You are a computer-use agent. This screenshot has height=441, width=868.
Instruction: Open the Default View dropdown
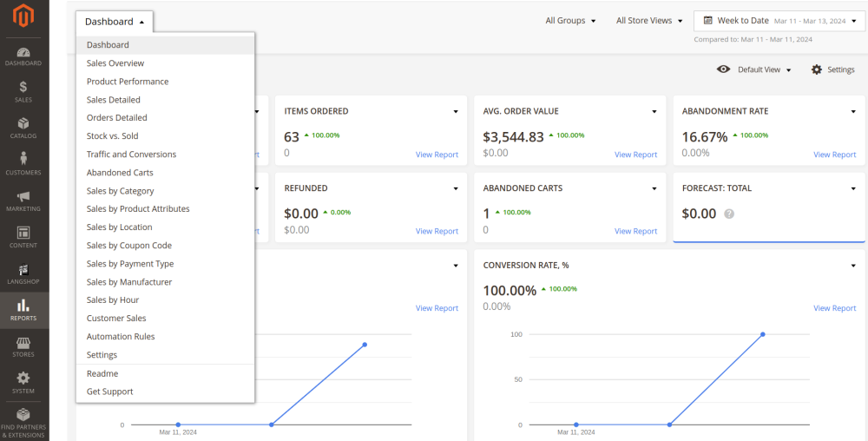coord(765,69)
